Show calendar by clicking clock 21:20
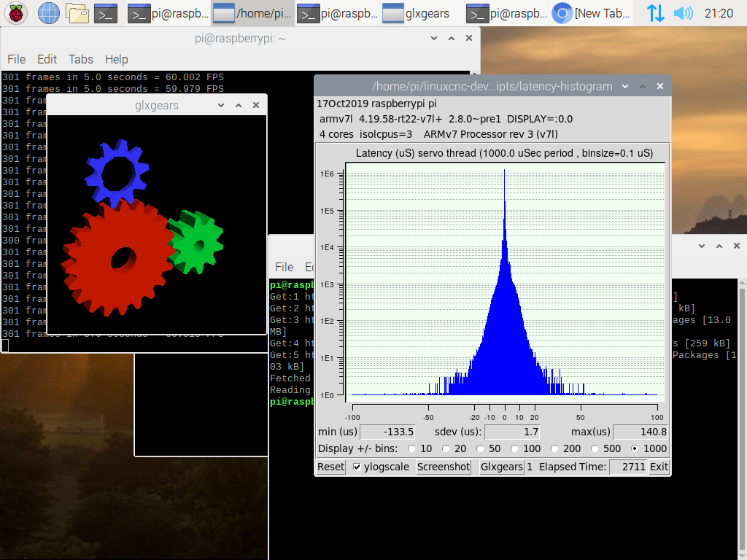The image size is (747, 560). click(x=719, y=13)
